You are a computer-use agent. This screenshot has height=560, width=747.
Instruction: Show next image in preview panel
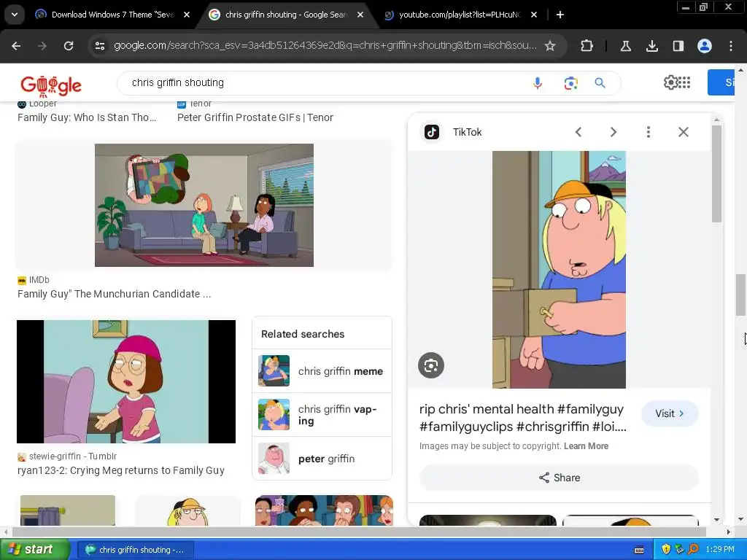[613, 132]
